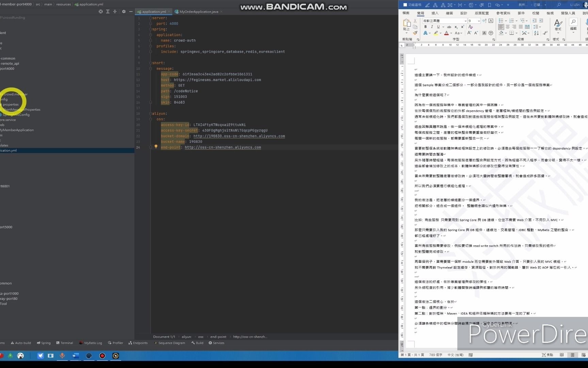
Task: Hide the project panel with minus icon
Action: pos(131,12)
